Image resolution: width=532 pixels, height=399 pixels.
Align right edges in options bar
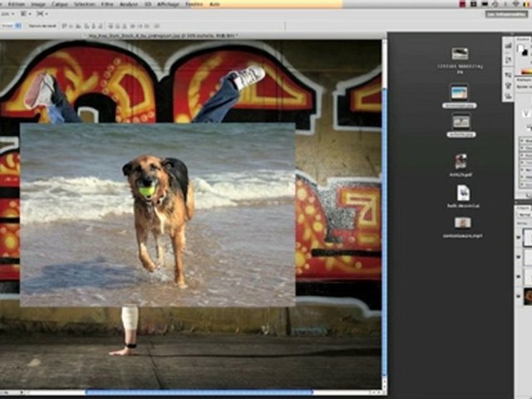coord(100,26)
